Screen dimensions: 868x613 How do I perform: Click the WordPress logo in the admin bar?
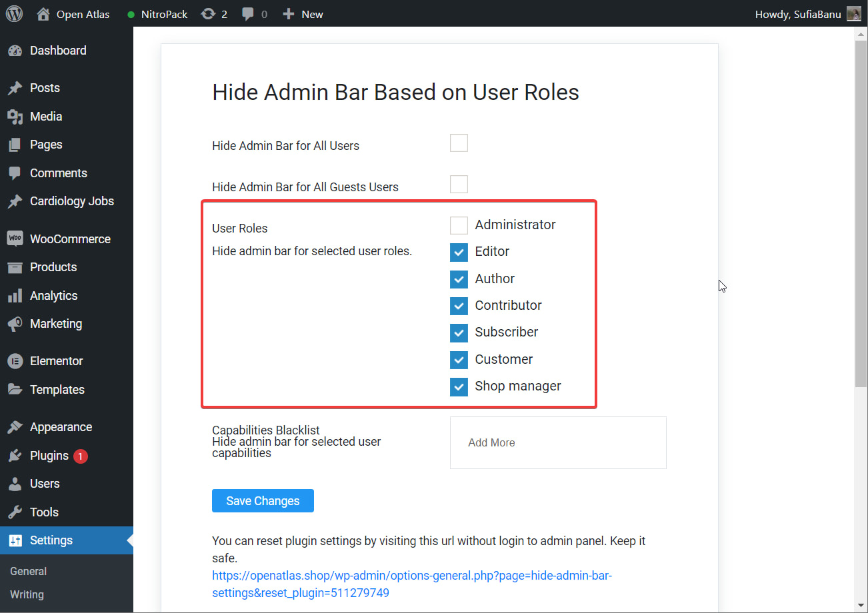click(14, 13)
